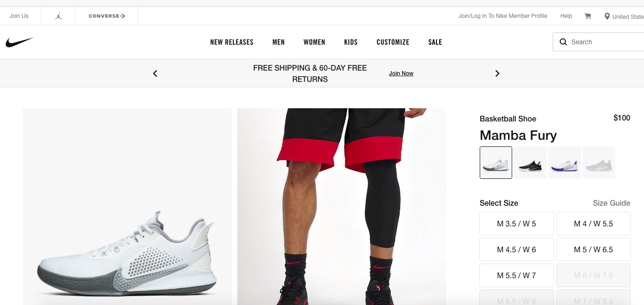The height and width of the screenshot is (305, 644).
Task: Select the black Mamba Fury colorway
Action: [x=530, y=162]
